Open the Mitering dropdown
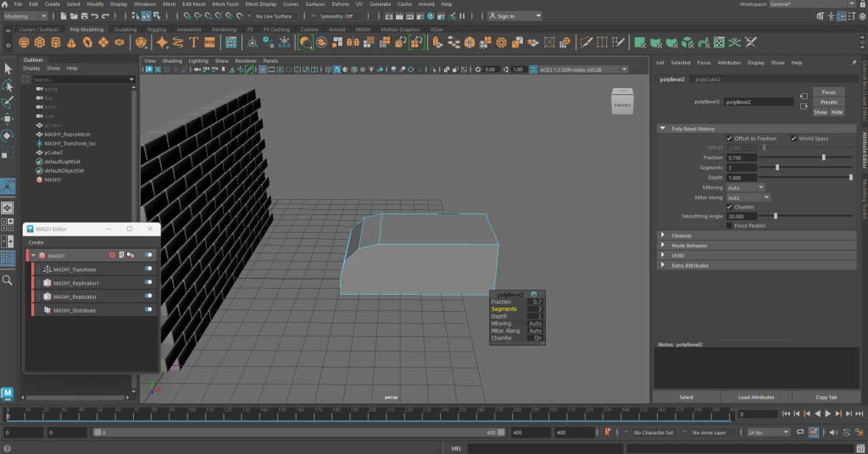 745,187
